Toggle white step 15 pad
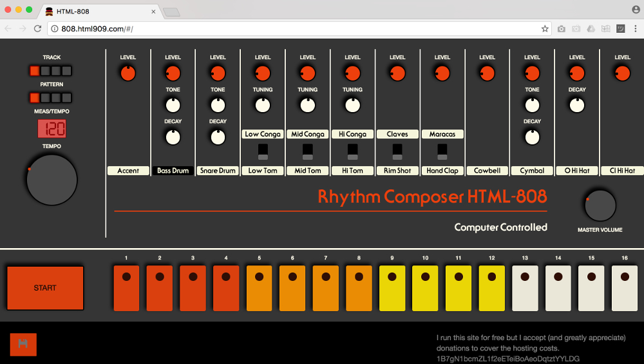 (591, 288)
